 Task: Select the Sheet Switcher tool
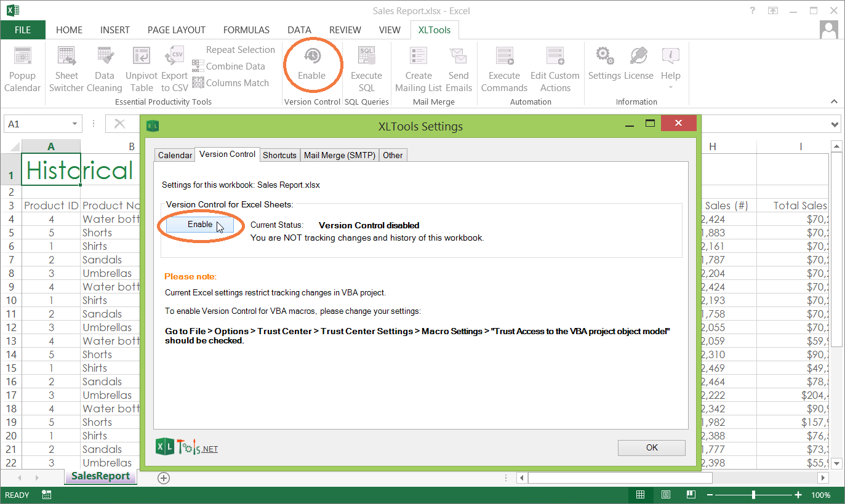point(66,68)
